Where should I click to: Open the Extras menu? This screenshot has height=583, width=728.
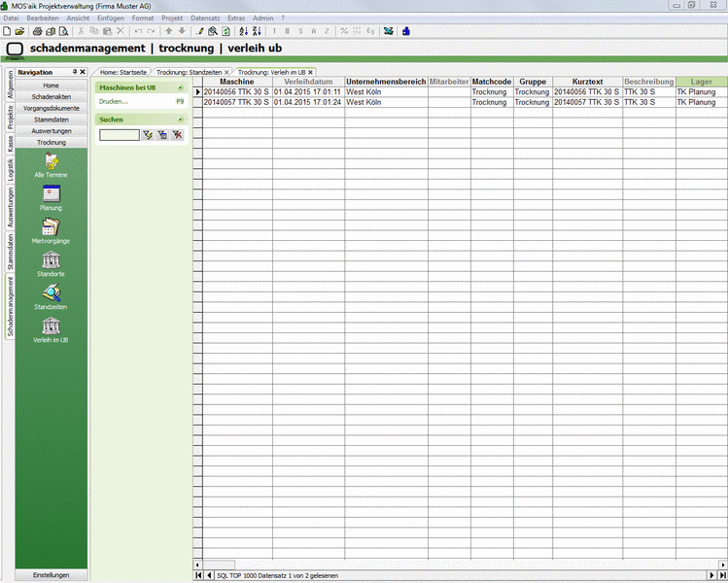[x=236, y=18]
